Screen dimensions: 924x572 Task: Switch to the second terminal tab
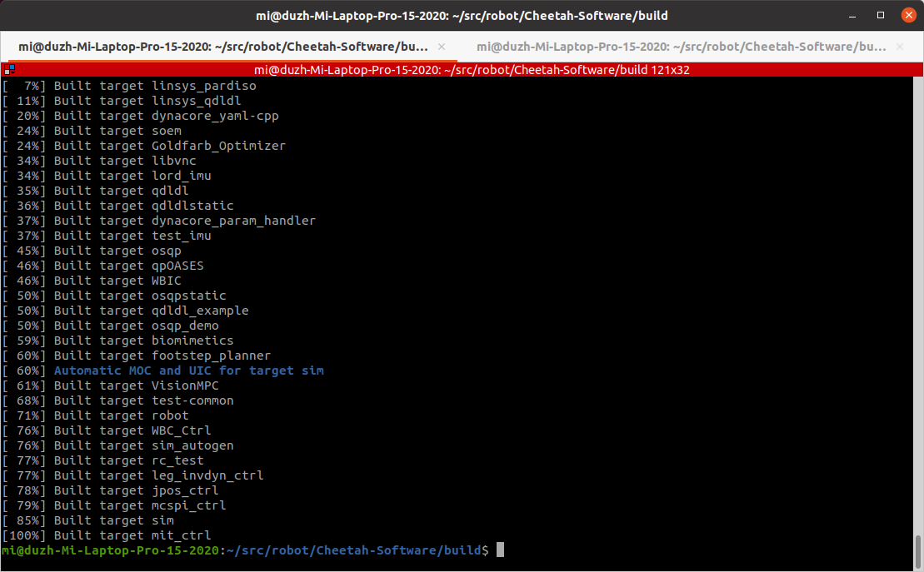click(x=683, y=47)
